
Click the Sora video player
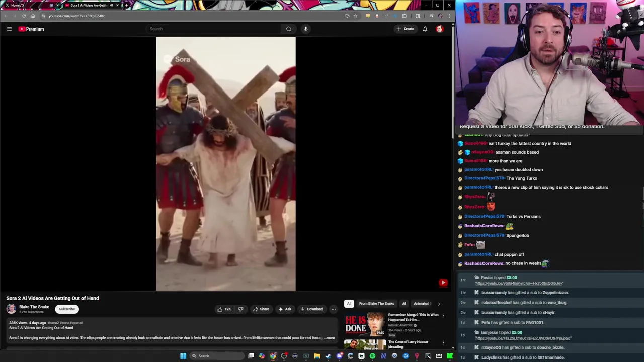click(x=226, y=164)
